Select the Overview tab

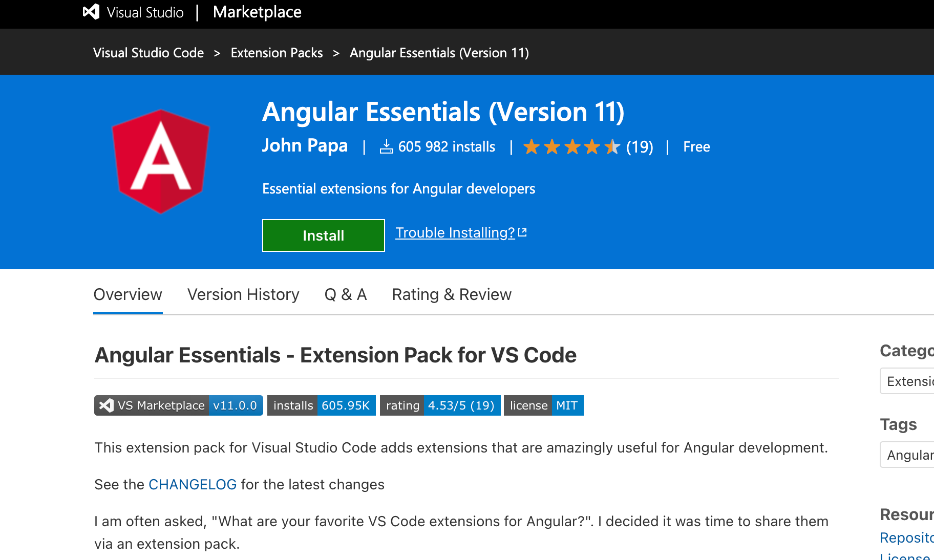click(128, 294)
